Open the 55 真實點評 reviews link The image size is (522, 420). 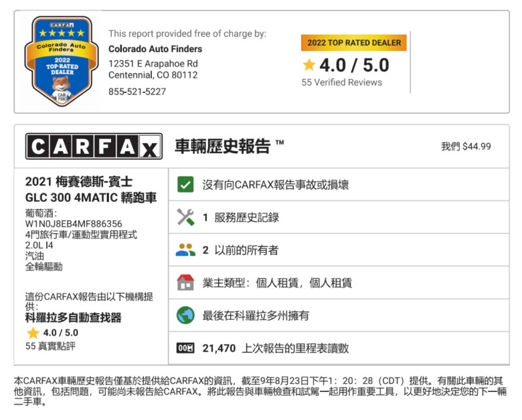(50, 346)
